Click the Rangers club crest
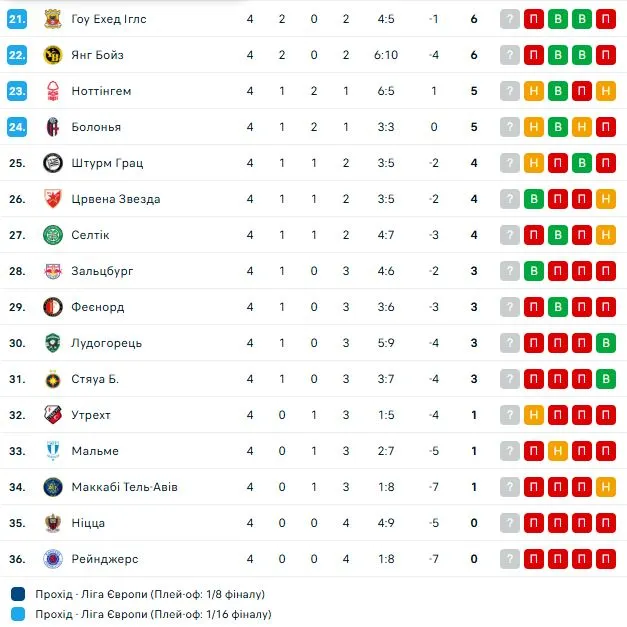Viewport: 627px width, 627px height. (53, 559)
